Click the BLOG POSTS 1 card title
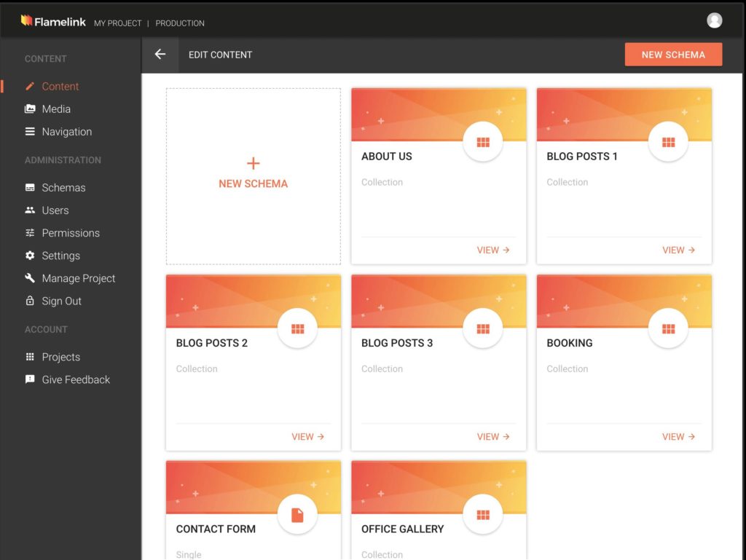 [582, 157]
